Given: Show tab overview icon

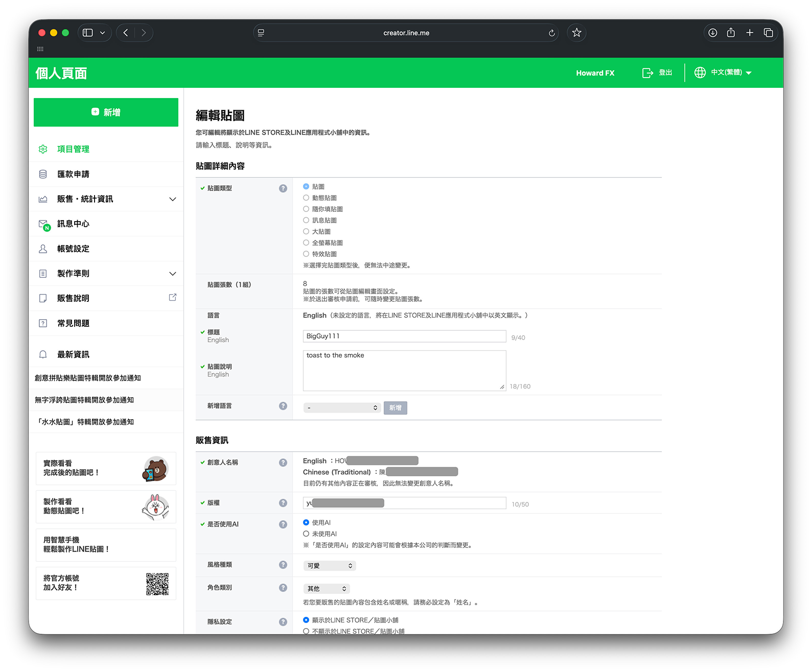Looking at the screenshot, I should pos(768,33).
